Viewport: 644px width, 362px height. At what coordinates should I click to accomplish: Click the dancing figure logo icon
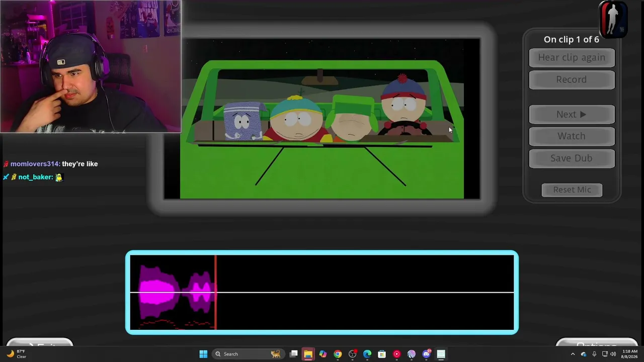613,19
